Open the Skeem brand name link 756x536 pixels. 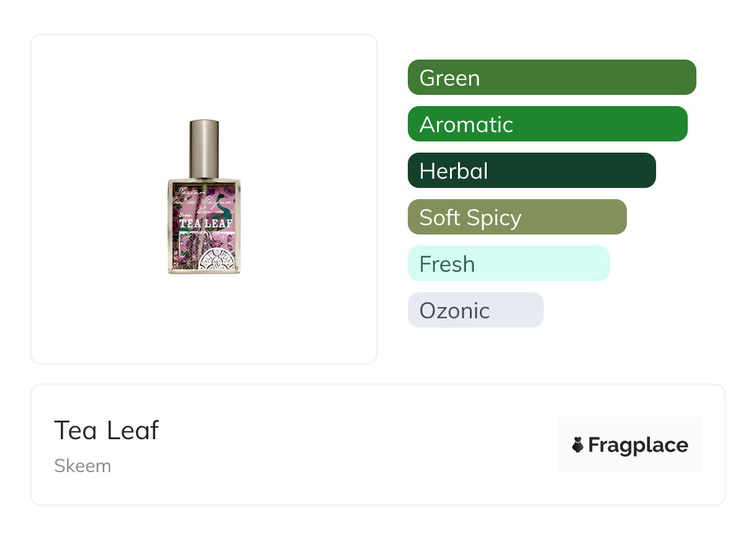pos(83,466)
